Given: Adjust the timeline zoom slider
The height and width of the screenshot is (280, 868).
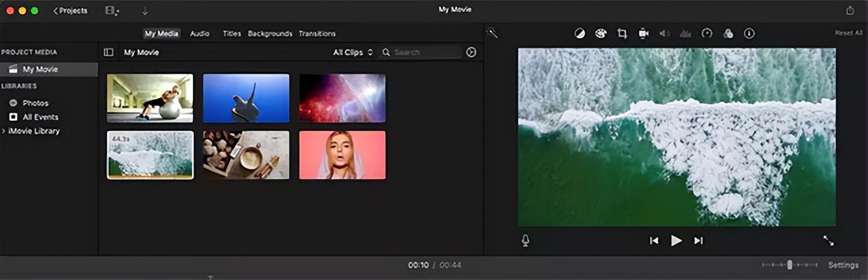Looking at the screenshot, I should coord(789,265).
